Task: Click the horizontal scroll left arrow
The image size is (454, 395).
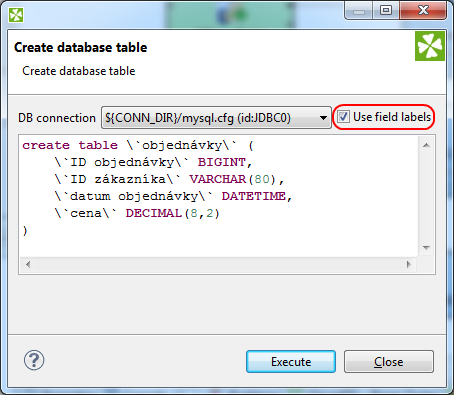Action: pyautogui.click(x=28, y=264)
